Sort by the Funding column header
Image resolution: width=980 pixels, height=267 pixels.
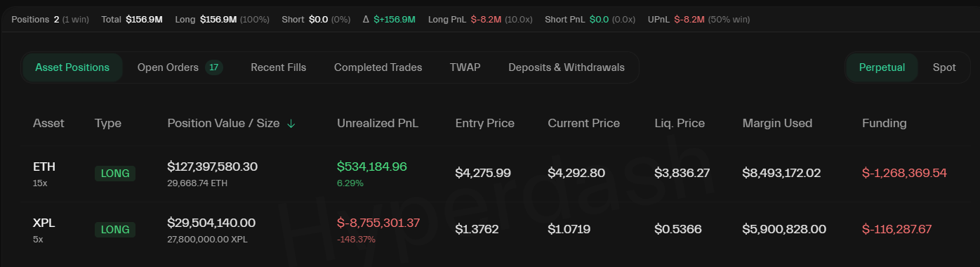pos(884,123)
